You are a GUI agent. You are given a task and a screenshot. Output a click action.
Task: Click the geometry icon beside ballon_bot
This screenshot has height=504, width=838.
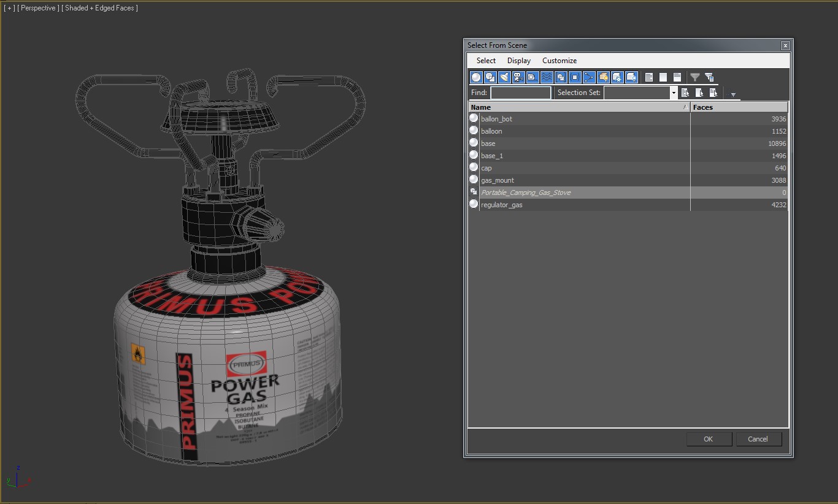pos(474,118)
